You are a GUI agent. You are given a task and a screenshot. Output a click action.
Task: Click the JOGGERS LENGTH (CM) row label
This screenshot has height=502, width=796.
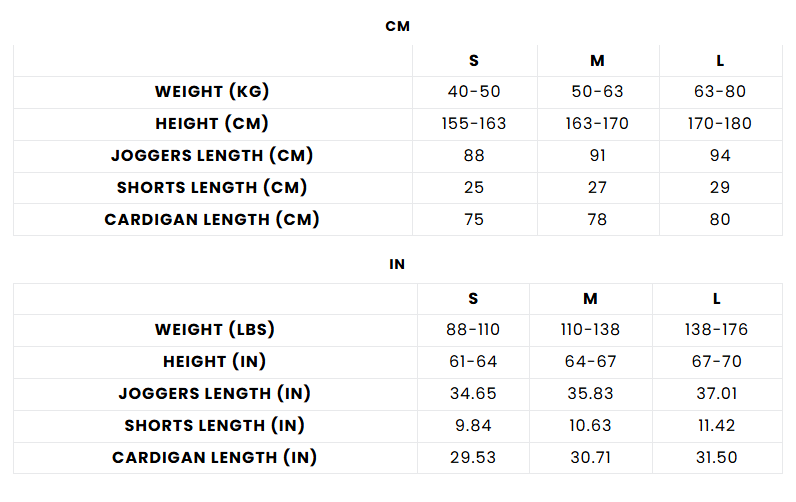(212, 156)
